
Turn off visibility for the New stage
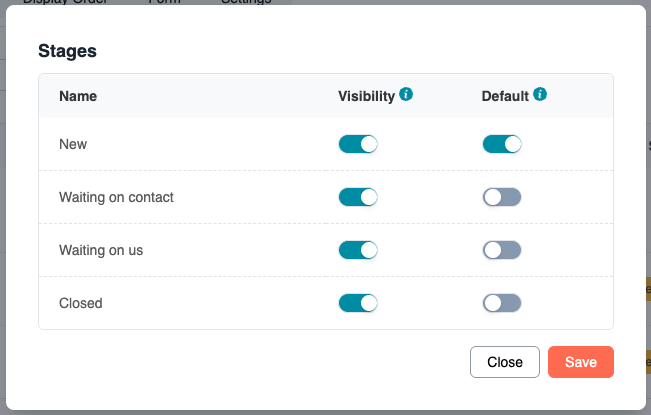tap(358, 144)
